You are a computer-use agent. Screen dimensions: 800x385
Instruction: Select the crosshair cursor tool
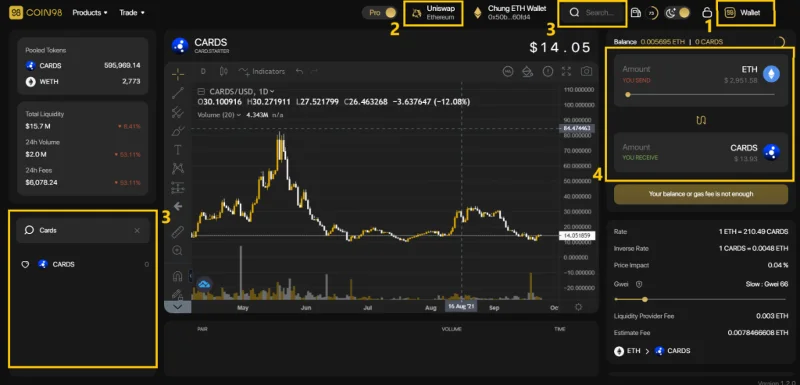(178, 74)
